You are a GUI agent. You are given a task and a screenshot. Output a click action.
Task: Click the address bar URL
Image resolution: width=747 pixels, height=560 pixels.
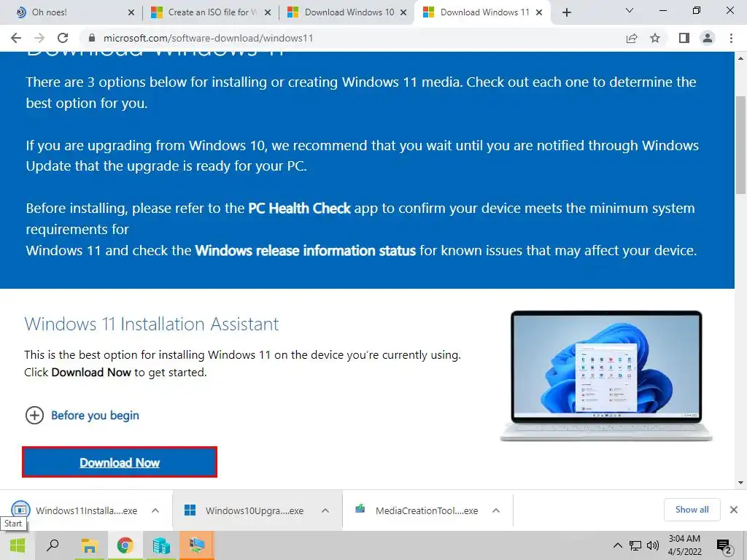click(208, 38)
